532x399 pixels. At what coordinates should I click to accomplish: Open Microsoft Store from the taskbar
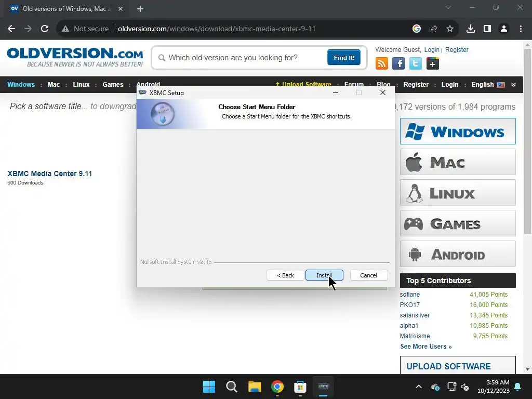click(300, 387)
